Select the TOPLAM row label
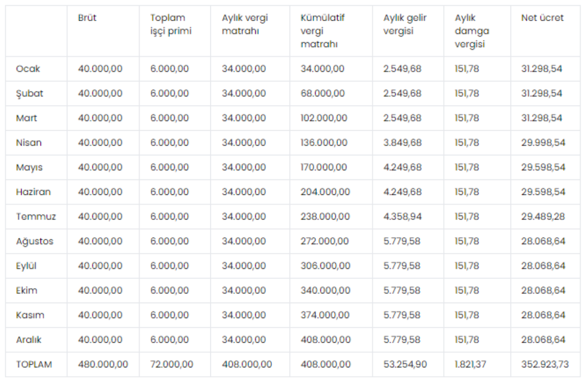588x388 pixels. coord(34,364)
